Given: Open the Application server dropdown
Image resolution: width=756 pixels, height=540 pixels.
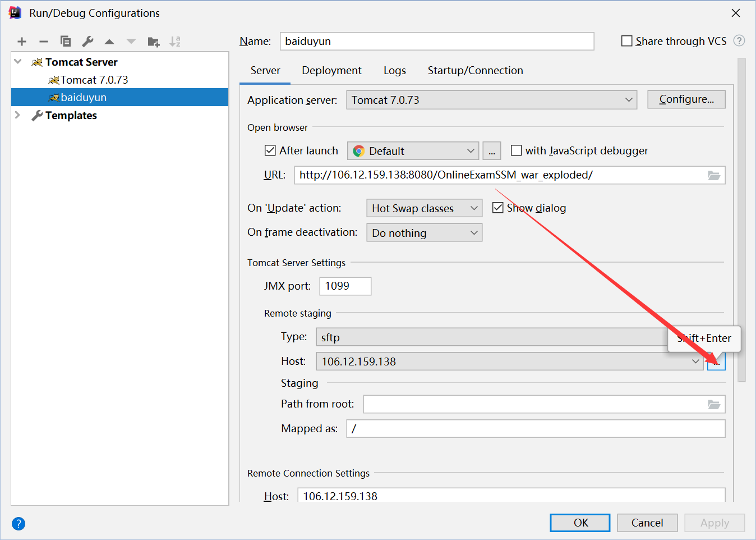Looking at the screenshot, I should click(492, 100).
